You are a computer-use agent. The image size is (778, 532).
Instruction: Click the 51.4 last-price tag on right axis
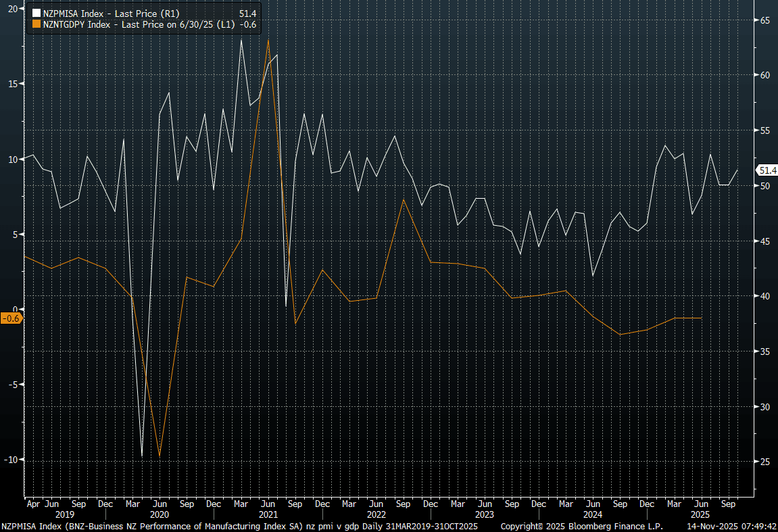click(767, 170)
